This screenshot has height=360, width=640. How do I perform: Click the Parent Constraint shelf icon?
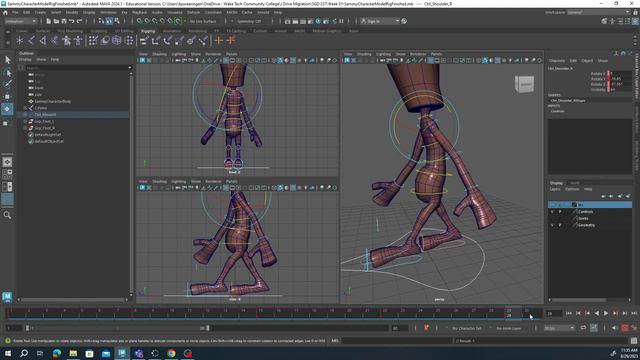point(144,40)
